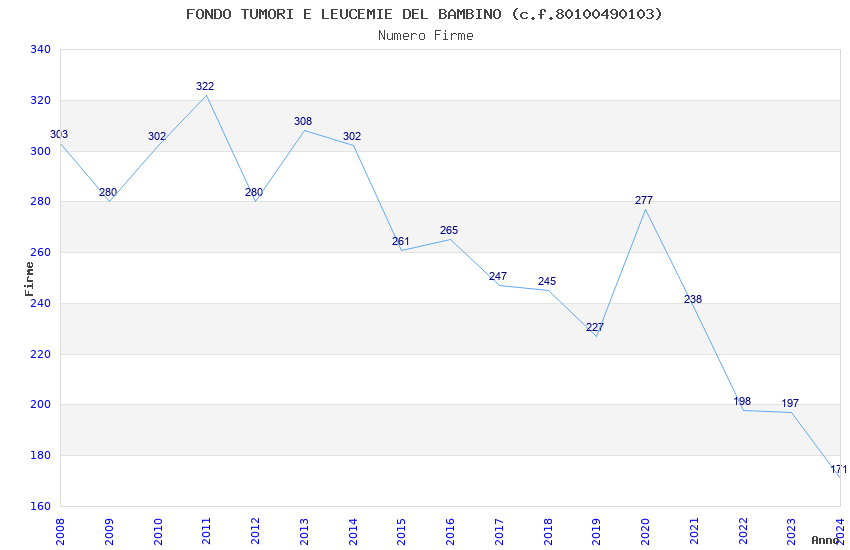
Task: Click the 2024 data label 171
Action: coord(839,470)
